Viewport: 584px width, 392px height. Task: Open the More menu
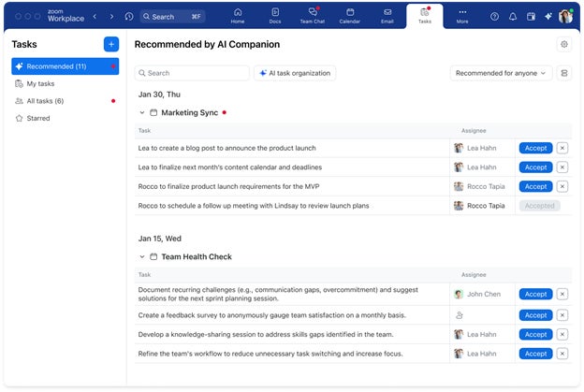coord(462,16)
